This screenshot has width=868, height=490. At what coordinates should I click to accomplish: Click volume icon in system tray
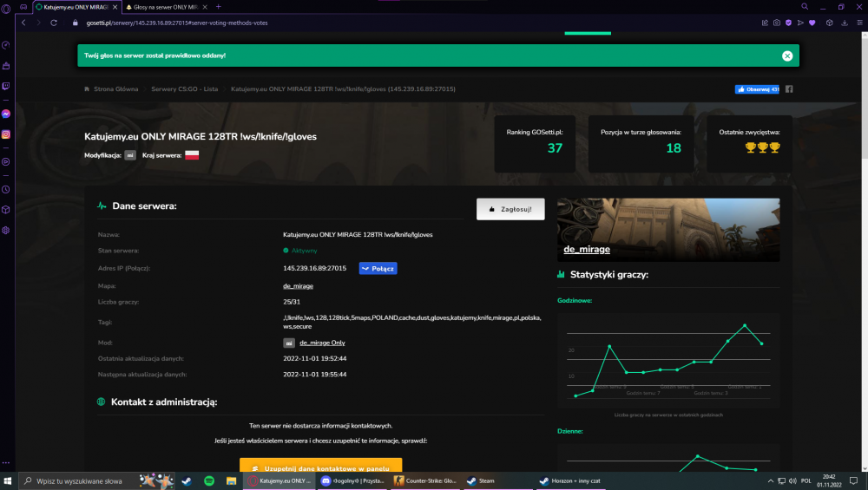792,480
